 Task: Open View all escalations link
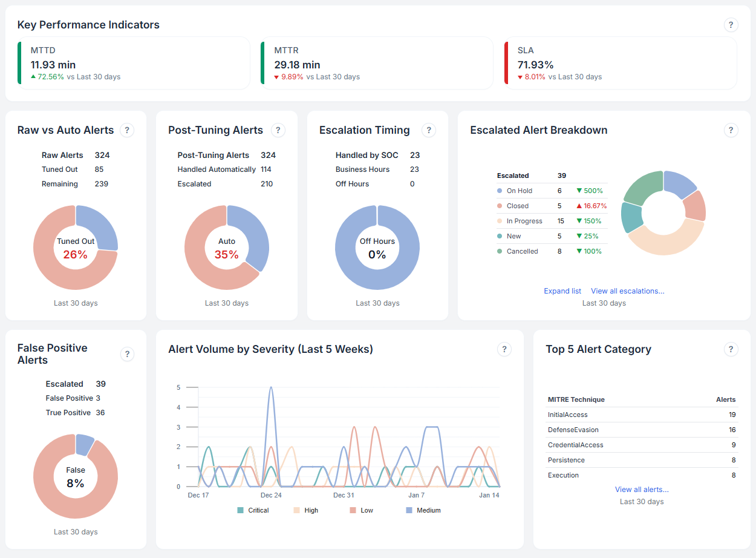pyautogui.click(x=628, y=291)
